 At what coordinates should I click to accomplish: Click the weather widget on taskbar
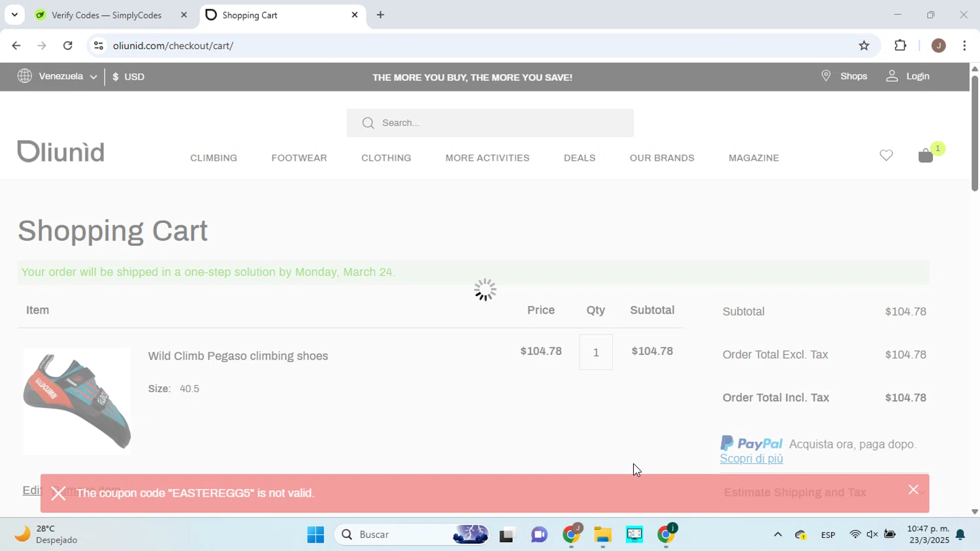click(x=46, y=535)
